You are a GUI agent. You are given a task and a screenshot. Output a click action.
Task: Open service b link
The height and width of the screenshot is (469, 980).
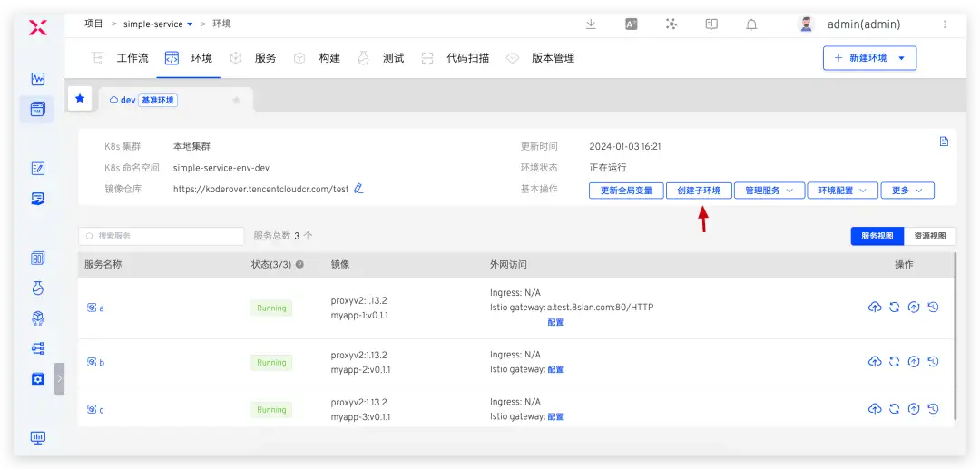point(95,362)
